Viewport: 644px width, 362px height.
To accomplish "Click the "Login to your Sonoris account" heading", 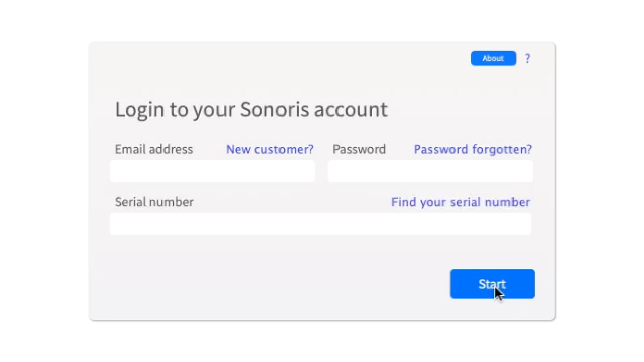I will coord(251,110).
